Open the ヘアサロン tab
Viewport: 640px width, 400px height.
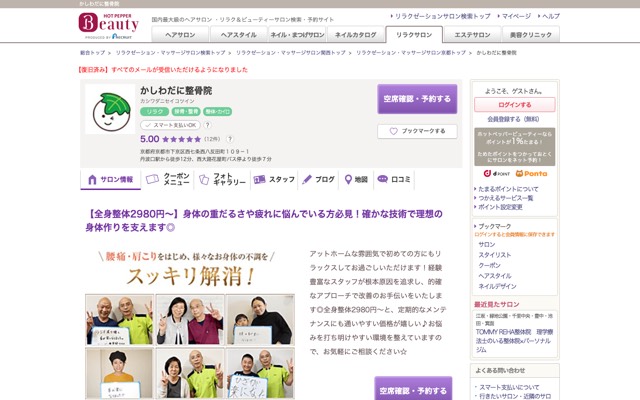point(180,35)
